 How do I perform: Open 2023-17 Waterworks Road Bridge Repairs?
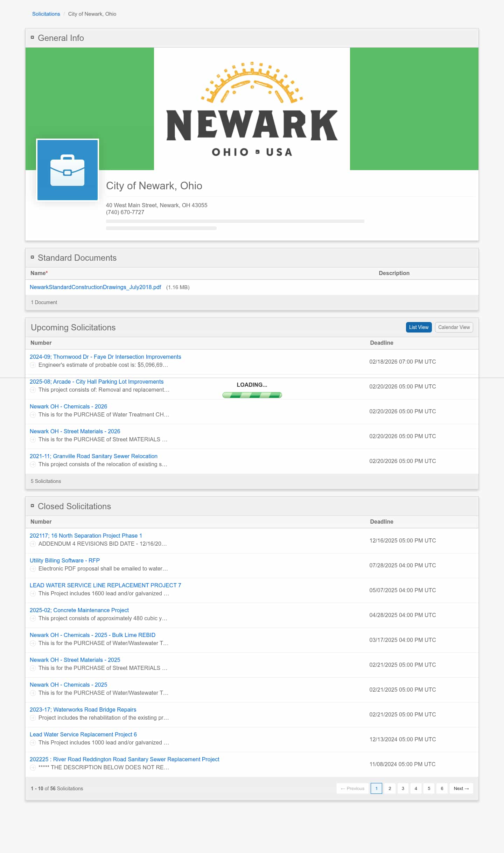pos(83,709)
